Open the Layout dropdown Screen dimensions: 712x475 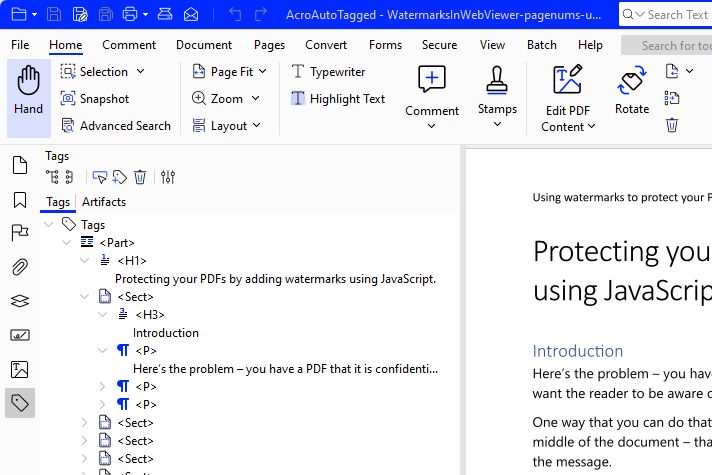click(257, 125)
